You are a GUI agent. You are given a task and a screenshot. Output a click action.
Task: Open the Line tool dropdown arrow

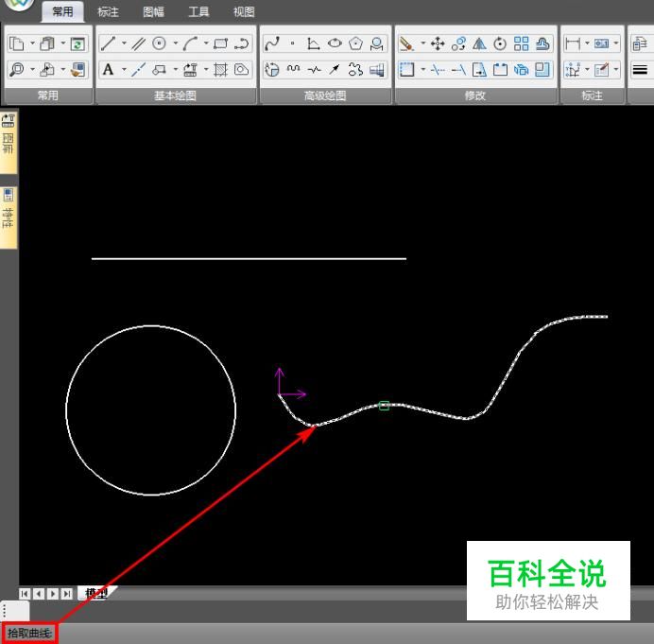coord(124,43)
